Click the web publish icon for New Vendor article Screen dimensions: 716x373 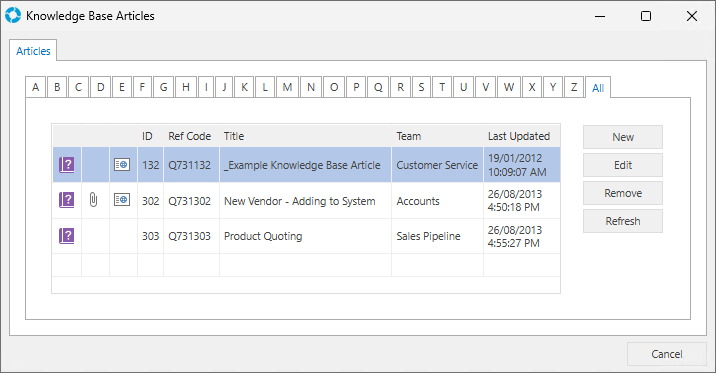pos(122,200)
